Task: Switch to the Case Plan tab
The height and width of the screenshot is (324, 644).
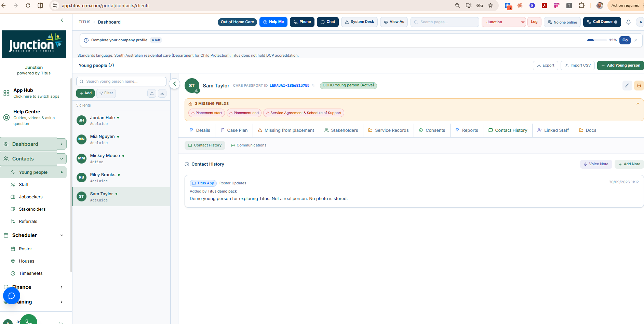Action: click(234, 130)
